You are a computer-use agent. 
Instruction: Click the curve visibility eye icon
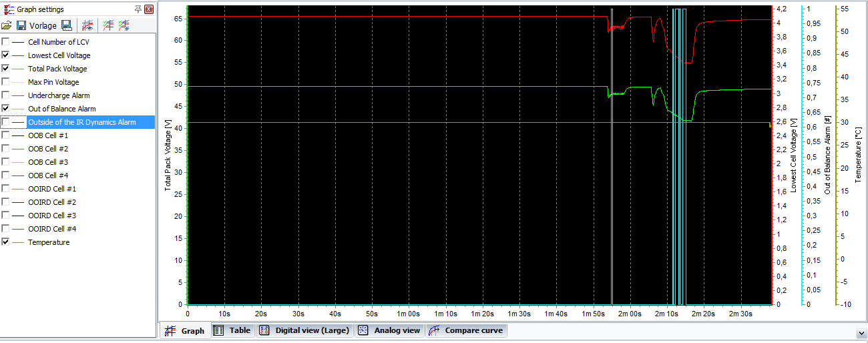coord(87,25)
